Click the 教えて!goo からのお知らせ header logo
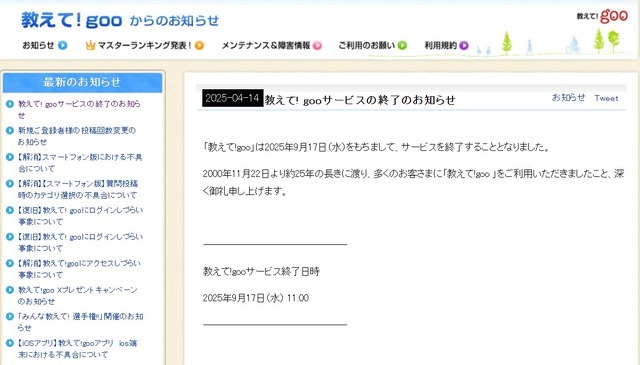Image resolution: width=640 pixels, height=365 pixels. (120, 20)
